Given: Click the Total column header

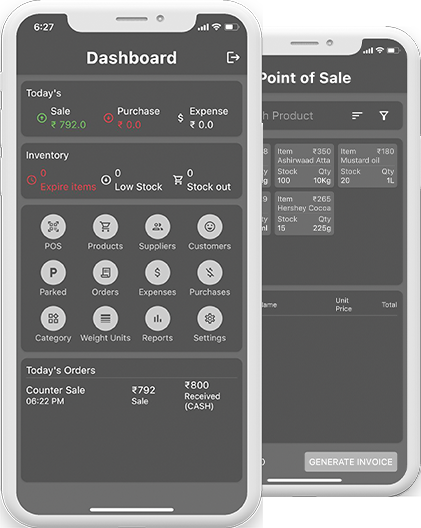Looking at the screenshot, I should 389,305.
